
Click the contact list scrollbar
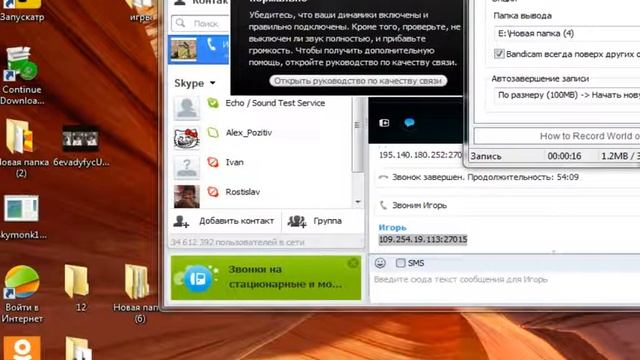358,135
